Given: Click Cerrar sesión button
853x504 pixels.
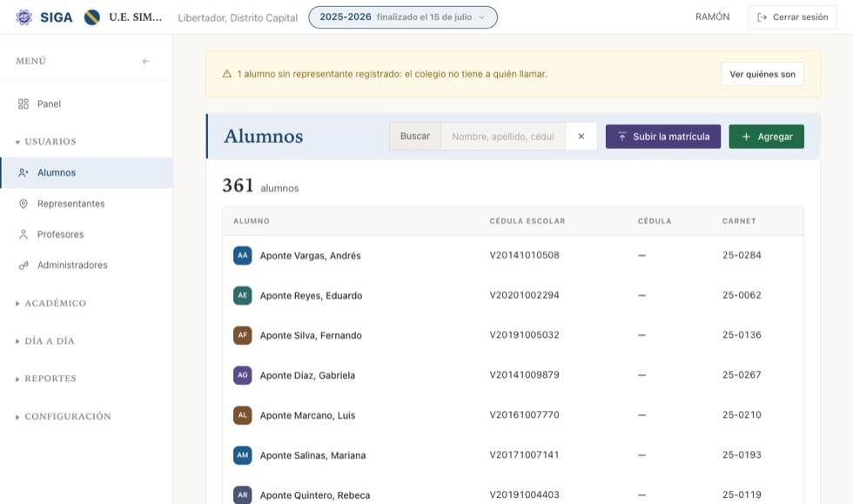Looking at the screenshot, I should (x=793, y=17).
